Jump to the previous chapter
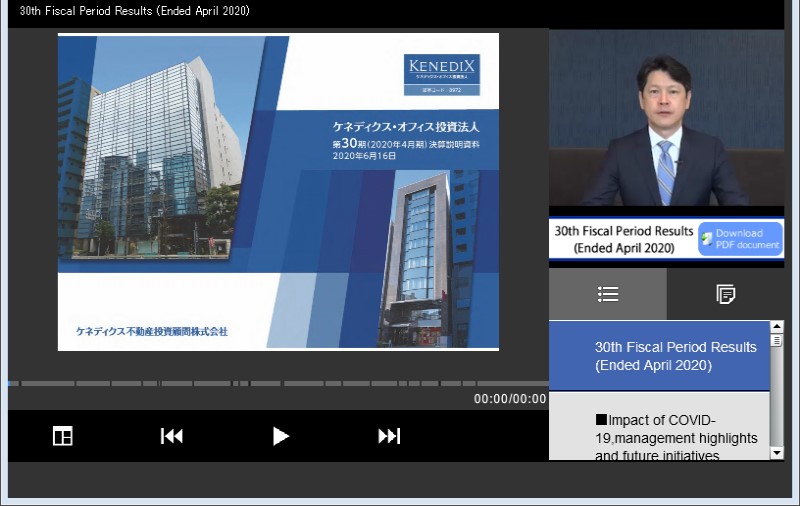This screenshot has height=506, width=800. click(x=171, y=436)
